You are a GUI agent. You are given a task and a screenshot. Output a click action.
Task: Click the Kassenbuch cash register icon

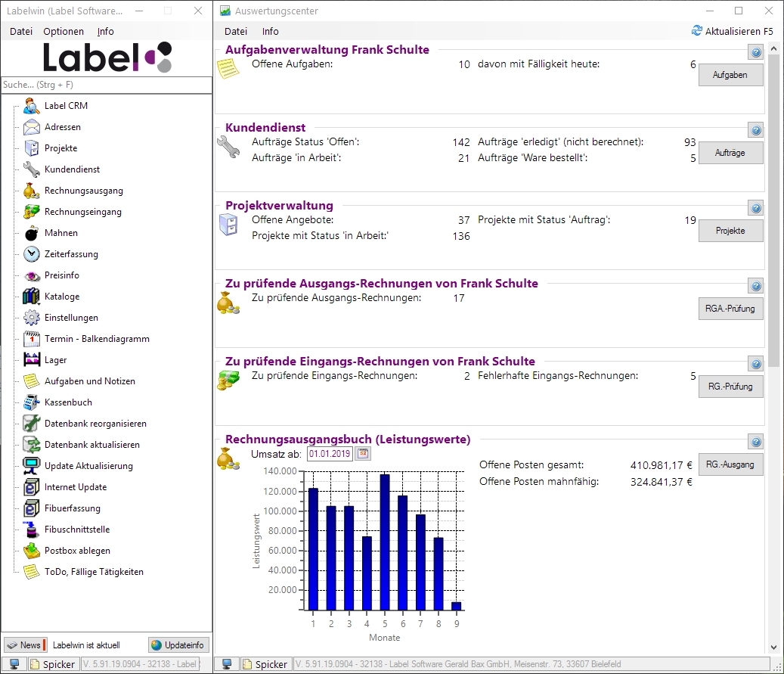coord(32,402)
